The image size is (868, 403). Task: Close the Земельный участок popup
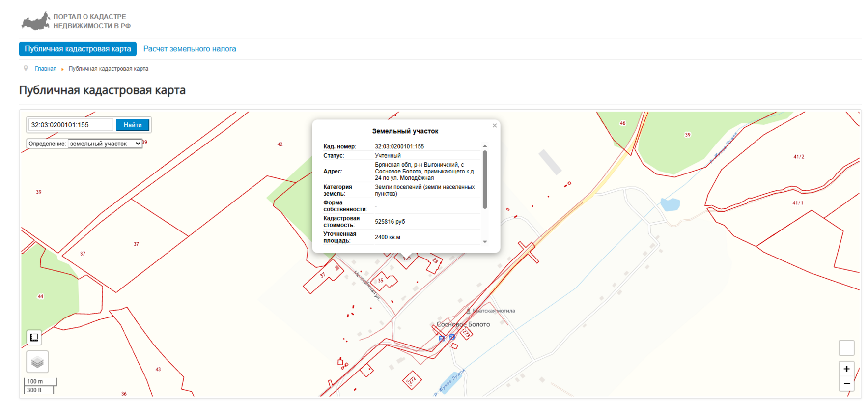click(495, 126)
